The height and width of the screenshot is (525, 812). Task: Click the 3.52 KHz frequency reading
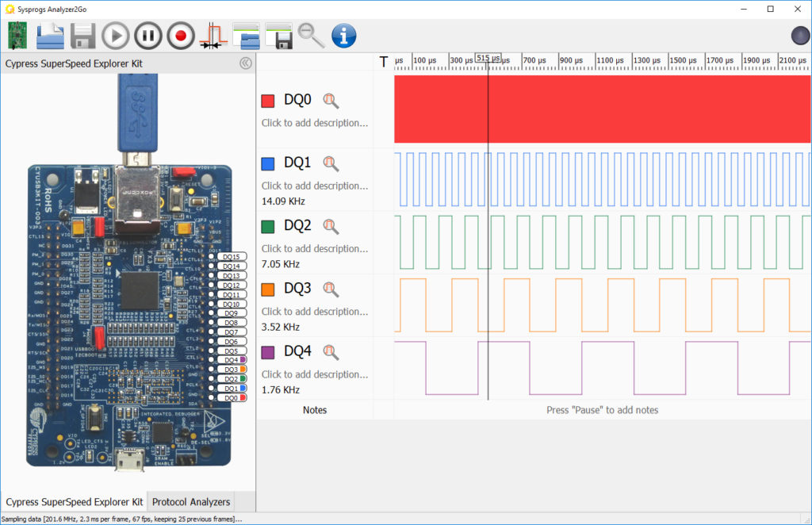point(281,327)
